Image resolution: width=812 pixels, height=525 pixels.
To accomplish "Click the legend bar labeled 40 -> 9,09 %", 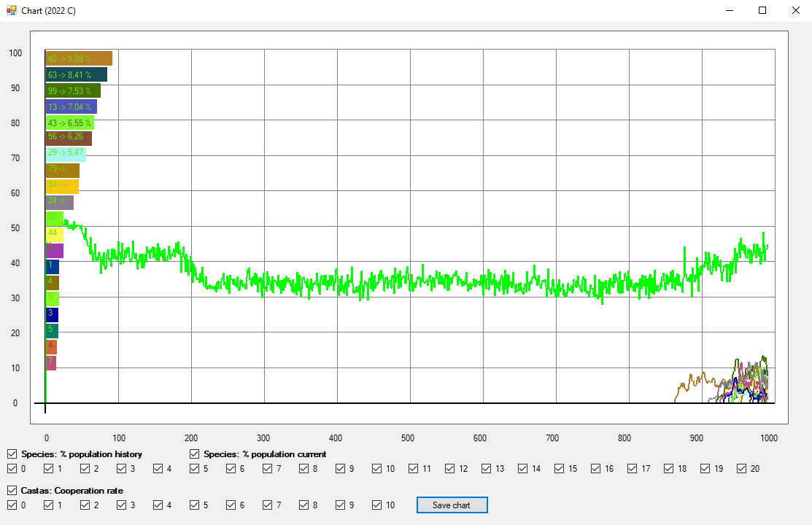I will click(x=79, y=59).
